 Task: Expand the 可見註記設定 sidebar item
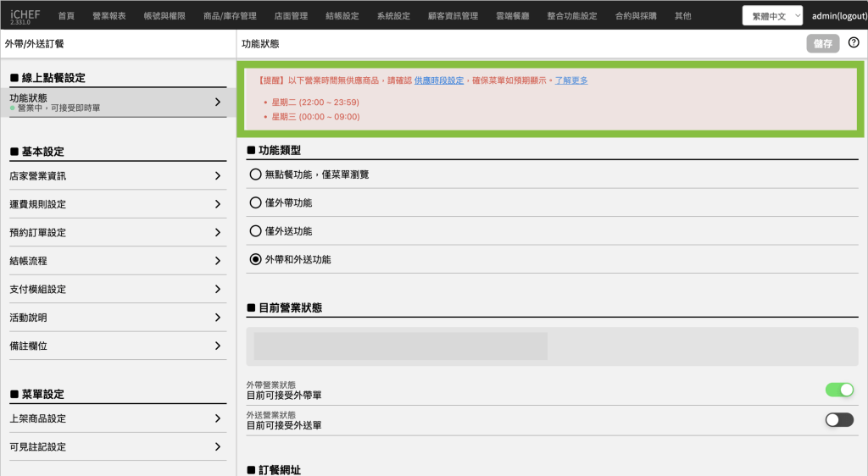point(218,446)
